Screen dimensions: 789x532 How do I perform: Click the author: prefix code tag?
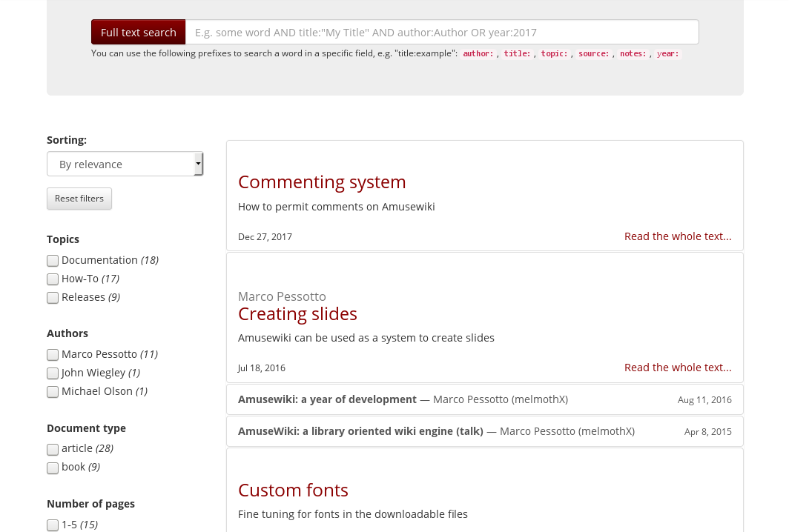point(478,53)
